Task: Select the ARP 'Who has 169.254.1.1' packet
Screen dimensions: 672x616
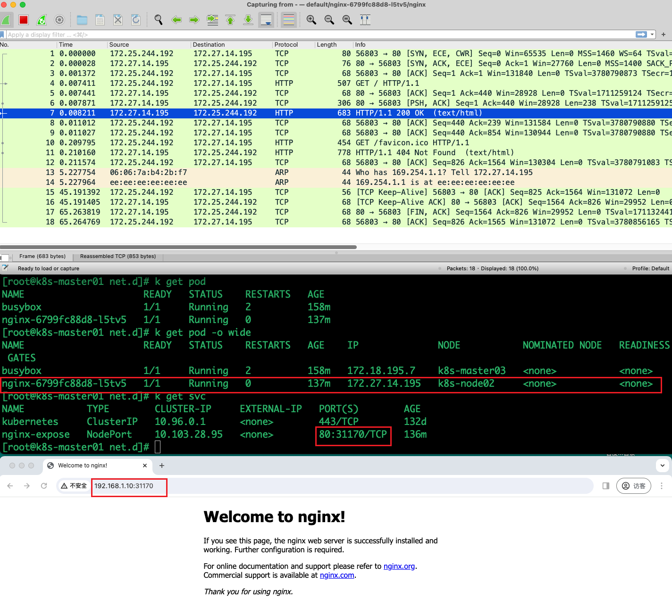Action: click(x=336, y=173)
